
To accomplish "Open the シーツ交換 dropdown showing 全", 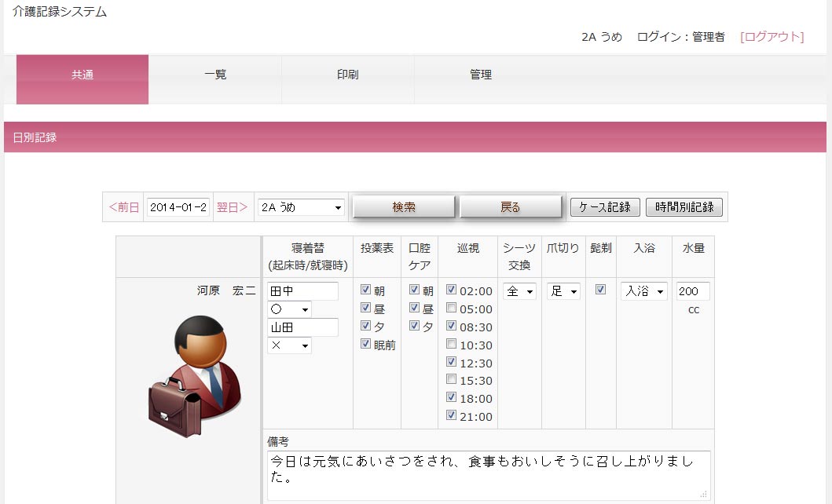I will 520,291.
